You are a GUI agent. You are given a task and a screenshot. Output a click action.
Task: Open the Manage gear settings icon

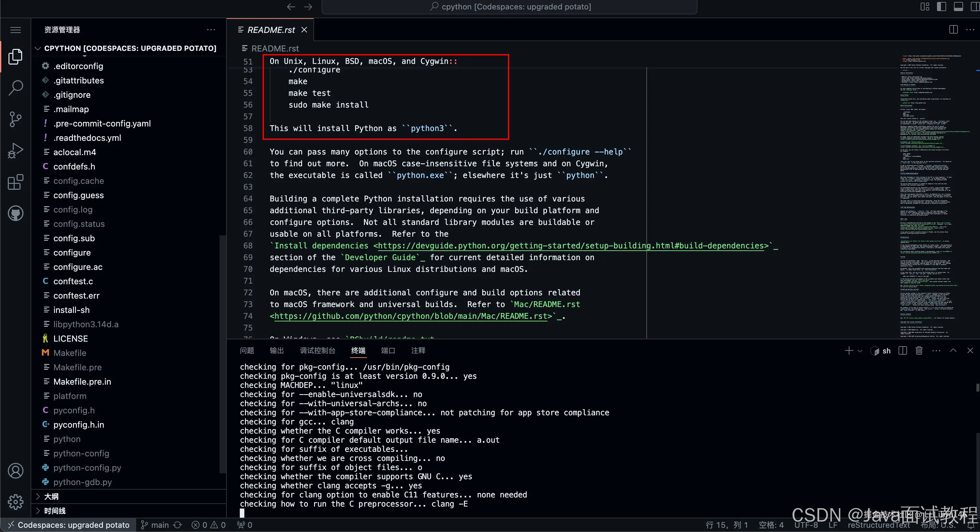pyautogui.click(x=16, y=502)
